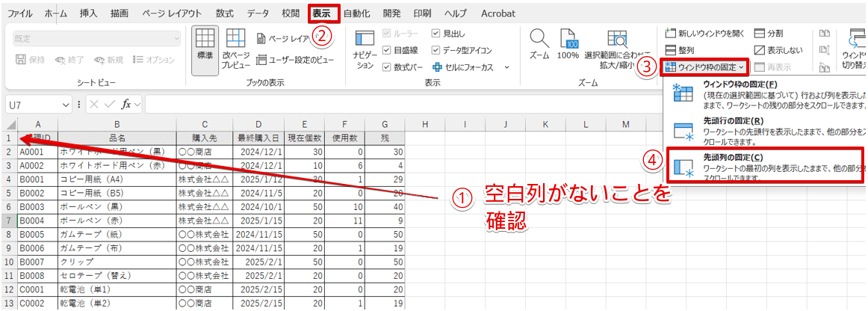The image size is (868, 311).
Task: Click the reset window position icon
Action: [824, 67]
